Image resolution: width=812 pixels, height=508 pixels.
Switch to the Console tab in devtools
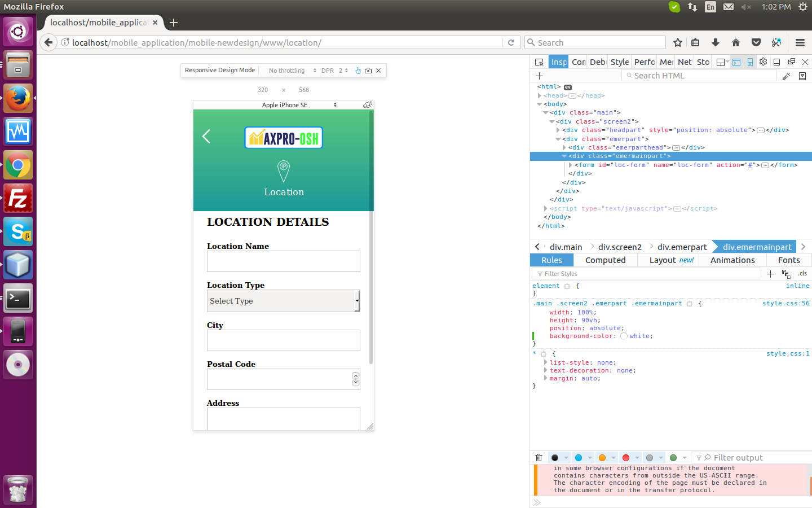pyautogui.click(x=579, y=62)
